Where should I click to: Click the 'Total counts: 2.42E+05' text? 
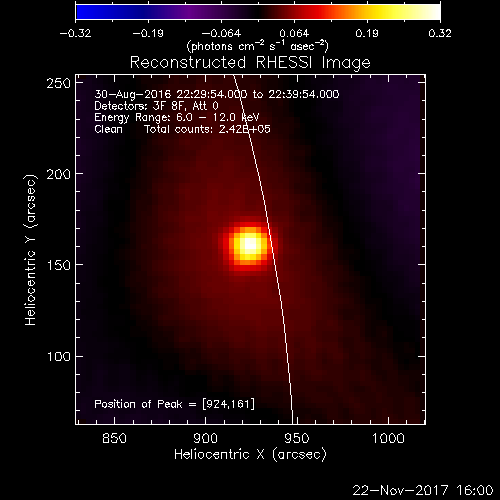tap(207, 129)
